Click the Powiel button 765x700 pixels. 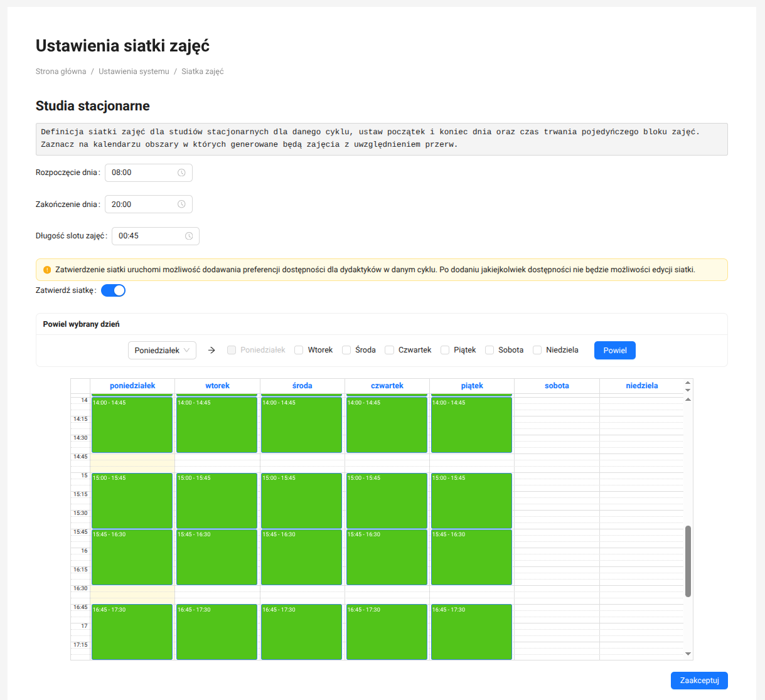pos(615,350)
